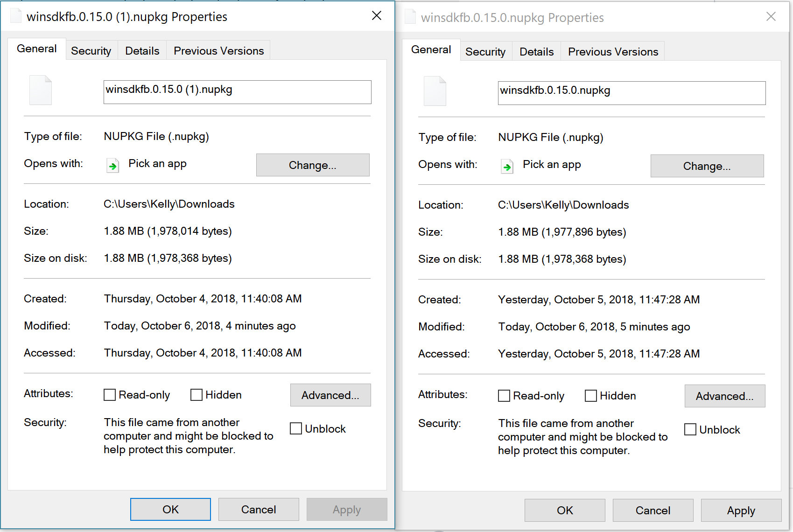
Task: Click the file icon above the left filename field
Action: (40, 90)
